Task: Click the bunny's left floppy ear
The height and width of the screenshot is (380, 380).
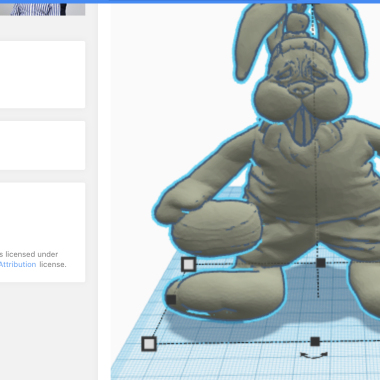Action: (x=253, y=40)
